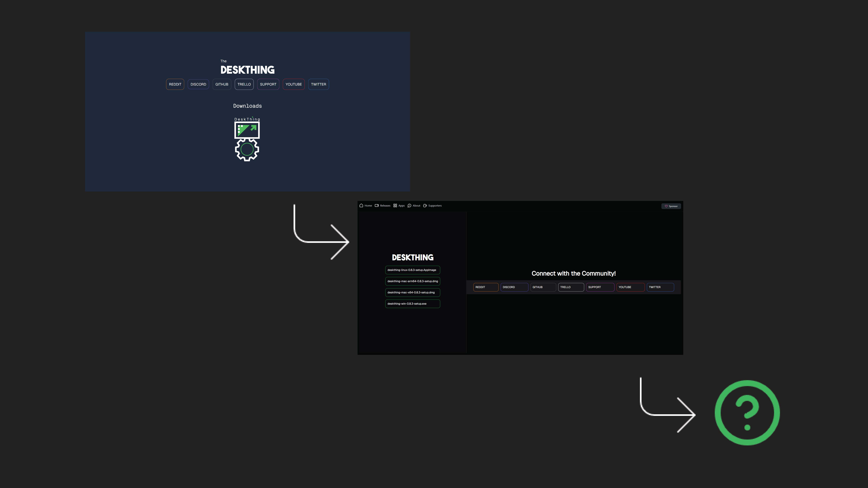Click the pink heart Sponsor icon
The image size is (868, 488).
pos(666,206)
